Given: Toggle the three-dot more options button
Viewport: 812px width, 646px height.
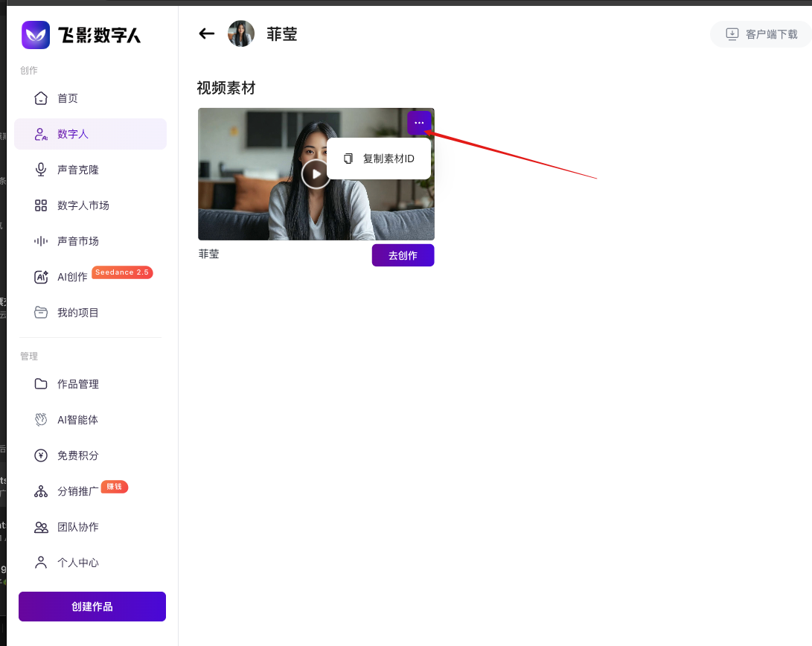Looking at the screenshot, I should tap(420, 123).
